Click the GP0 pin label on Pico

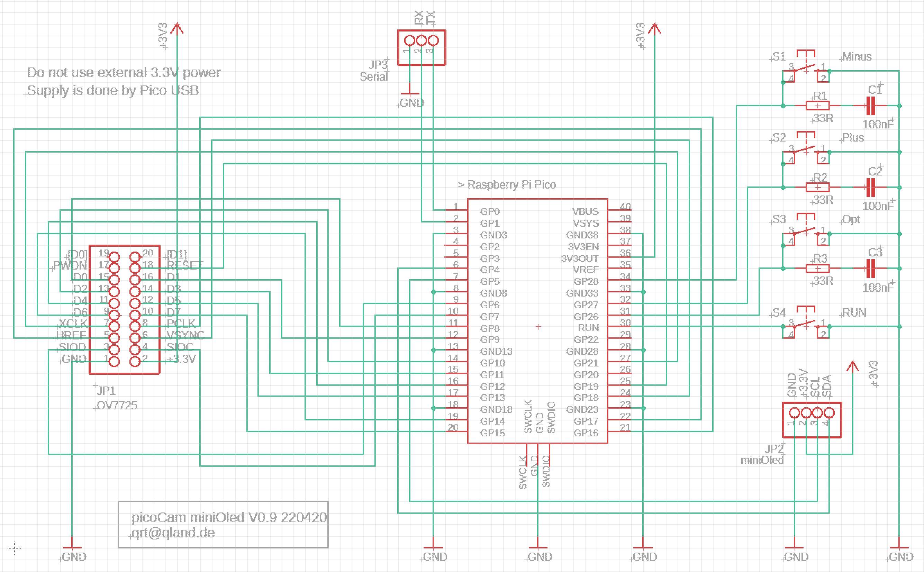[x=489, y=211]
